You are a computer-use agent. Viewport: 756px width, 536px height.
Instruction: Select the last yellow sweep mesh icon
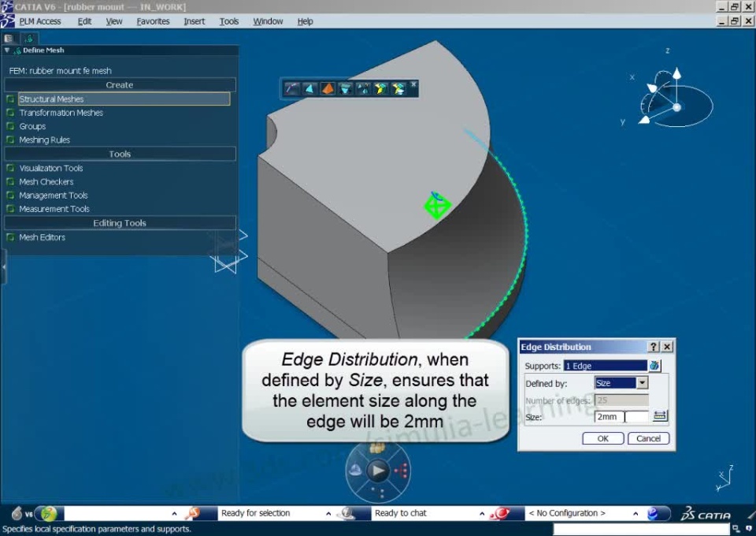(x=398, y=89)
